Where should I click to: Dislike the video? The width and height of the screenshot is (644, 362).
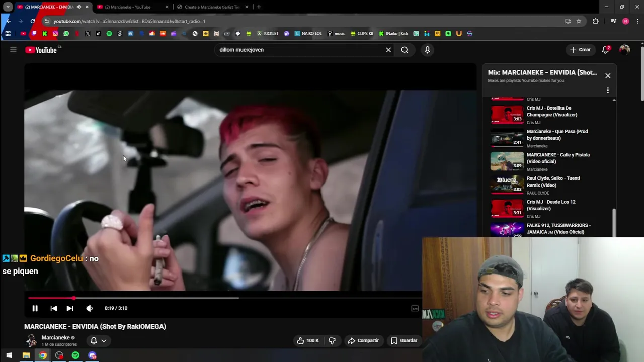click(x=332, y=340)
